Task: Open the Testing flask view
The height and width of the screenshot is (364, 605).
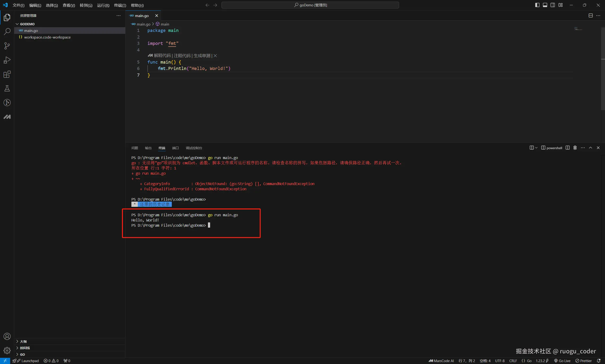Action: click(x=7, y=89)
